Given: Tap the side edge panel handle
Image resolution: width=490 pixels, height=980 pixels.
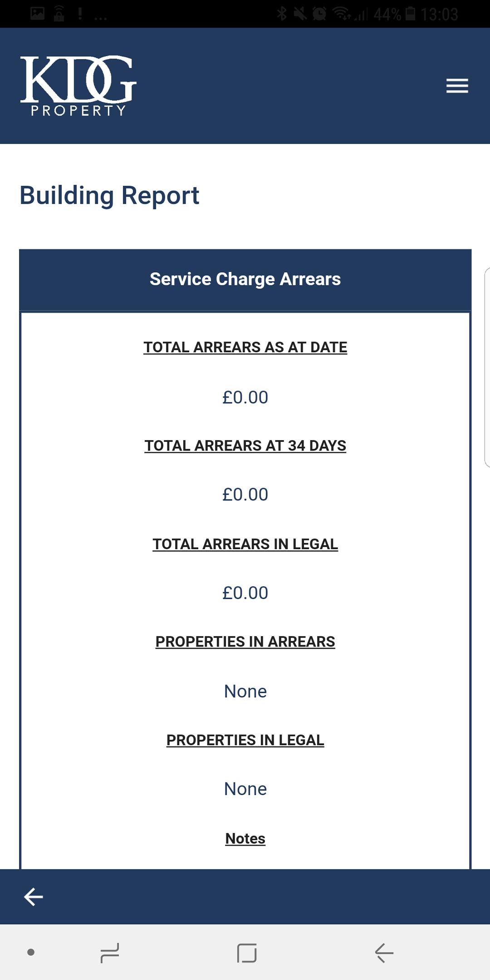Looking at the screenshot, I should pyautogui.click(x=487, y=367).
